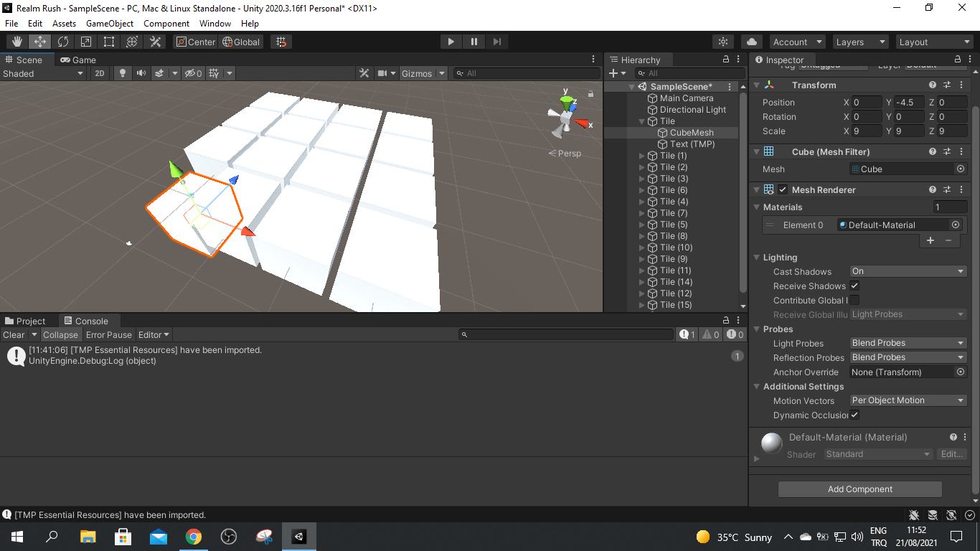This screenshot has width=980, height=551.
Task: Select the Scale tool
Action: click(x=86, y=41)
